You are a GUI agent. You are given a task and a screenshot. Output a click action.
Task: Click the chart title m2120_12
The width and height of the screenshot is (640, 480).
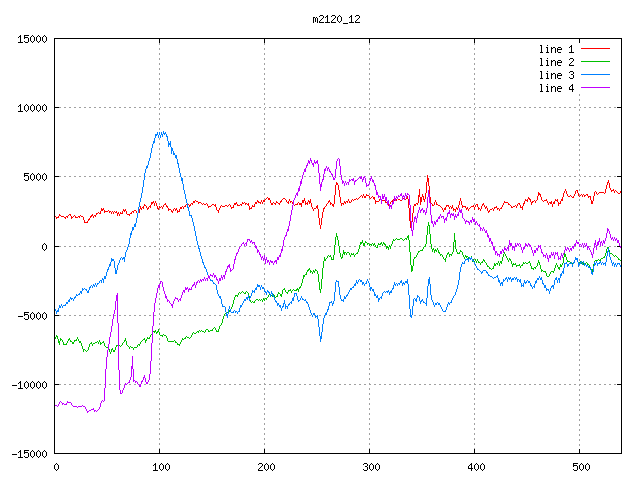pyautogui.click(x=336, y=19)
